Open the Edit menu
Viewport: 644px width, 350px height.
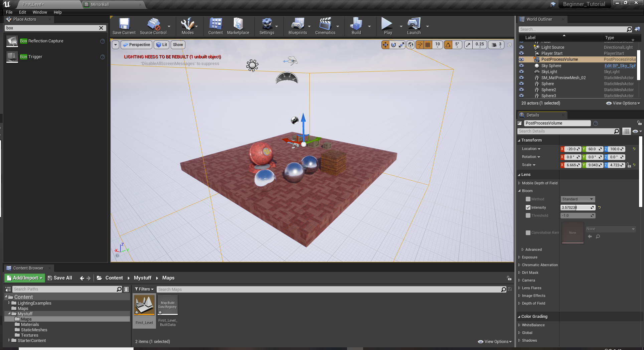(22, 12)
